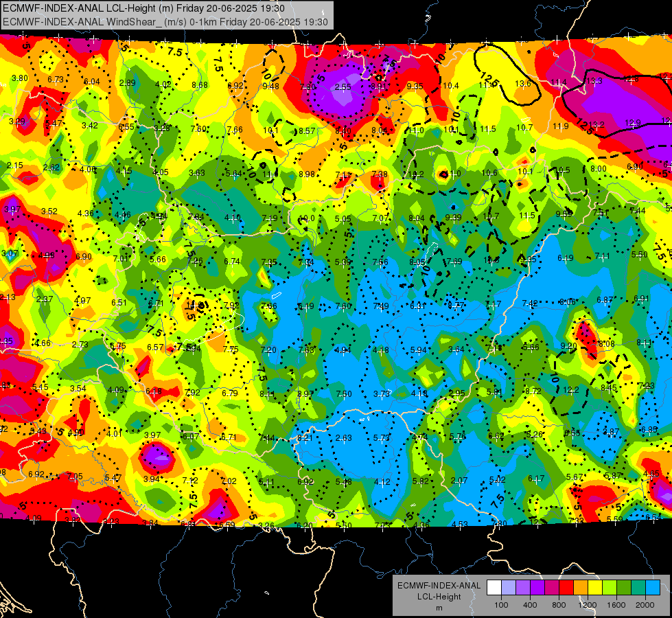Click 'ECMWF-INDEX-ANAL' text inside the legend box

point(439,586)
